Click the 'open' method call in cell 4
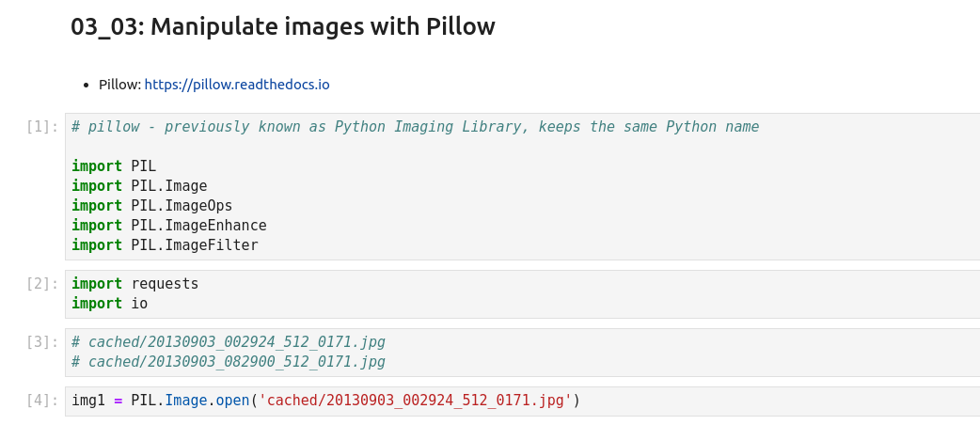980x425 pixels. click(231, 401)
